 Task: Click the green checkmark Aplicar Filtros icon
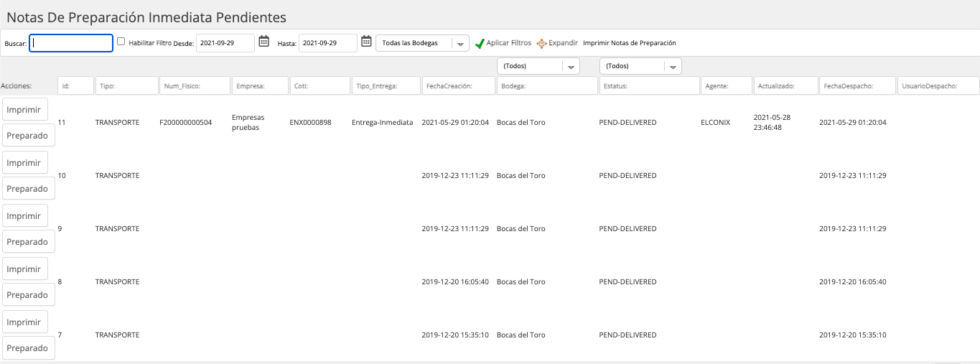(480, 44)
